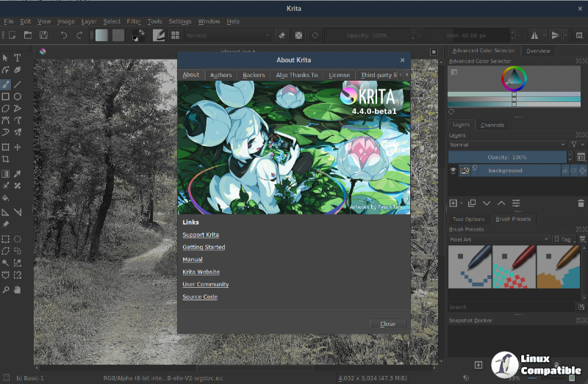
Task: Open the layer blending mode Normal dropdown
Action: [507, 145]
